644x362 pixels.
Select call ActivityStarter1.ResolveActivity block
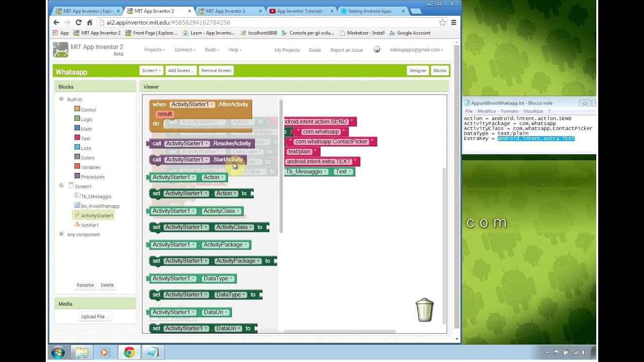click(201, 143)
